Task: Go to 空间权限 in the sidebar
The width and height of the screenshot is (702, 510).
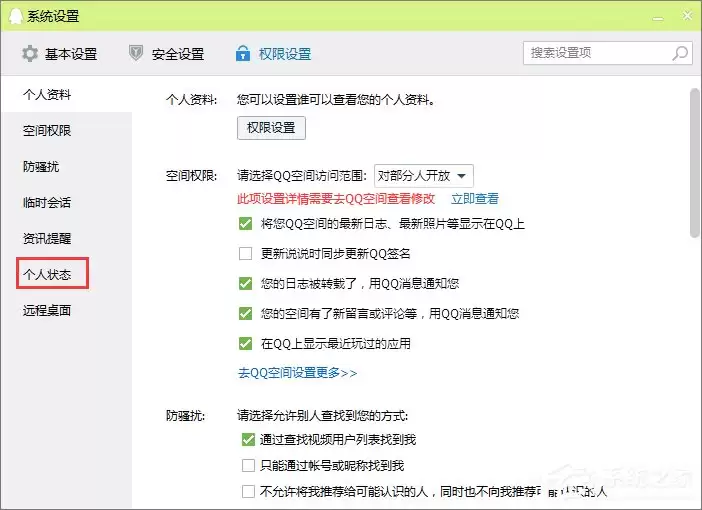Action: click(x=47, y=130)
